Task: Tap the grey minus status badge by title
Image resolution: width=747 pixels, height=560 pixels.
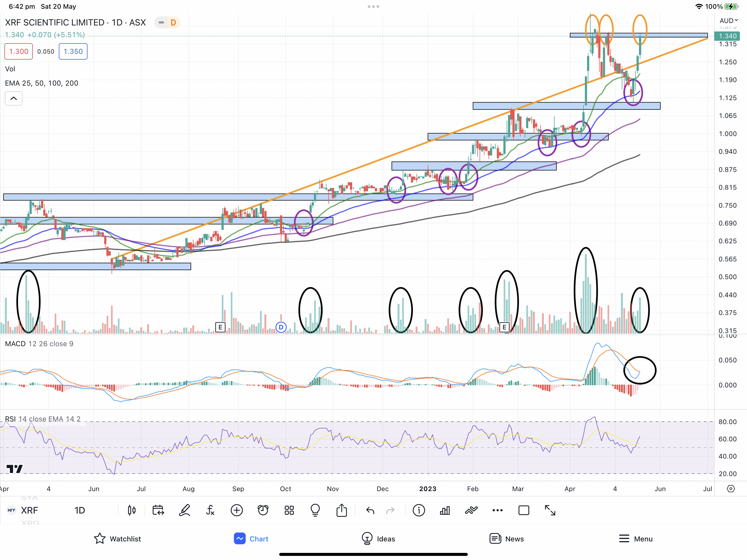Action: tap(161, 23)
